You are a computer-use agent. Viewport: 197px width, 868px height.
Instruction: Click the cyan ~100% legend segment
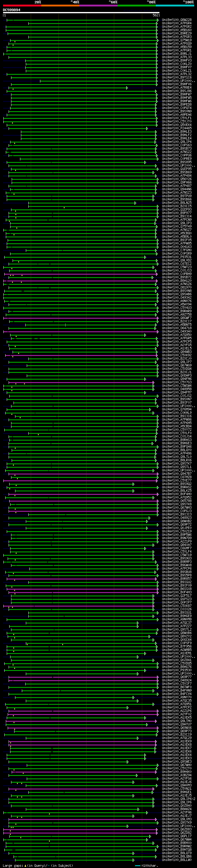click(175, 6)
